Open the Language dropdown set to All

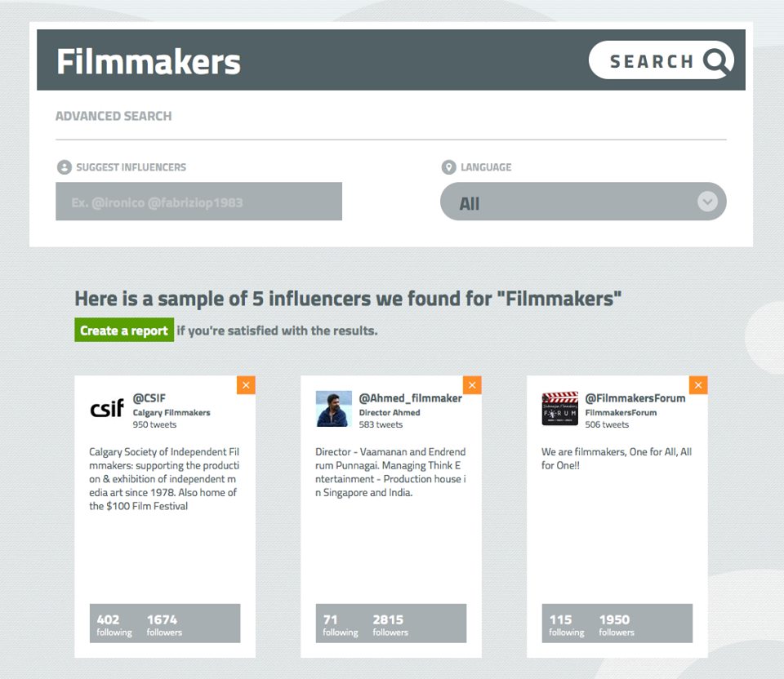tap(572, 202)
